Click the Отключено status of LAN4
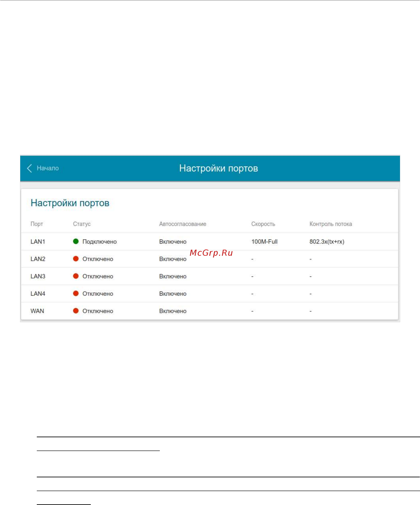The image size is (420, 505). (98, 294)
